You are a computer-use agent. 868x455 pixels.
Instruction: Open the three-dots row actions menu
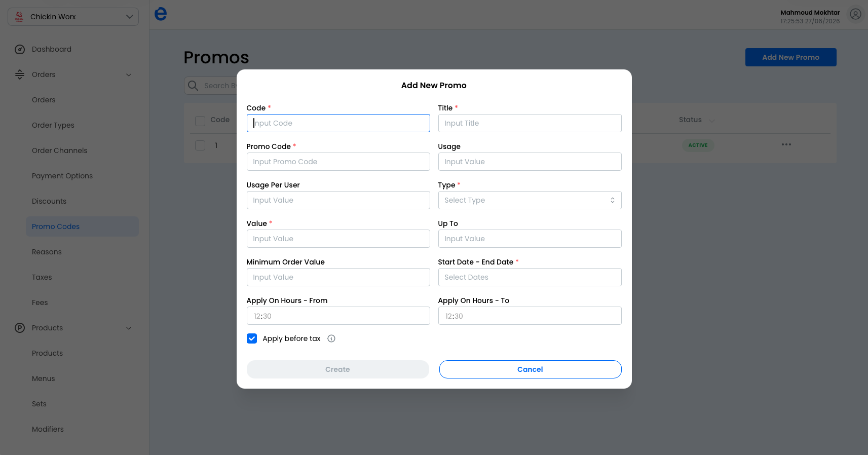[x=786, y=145]
